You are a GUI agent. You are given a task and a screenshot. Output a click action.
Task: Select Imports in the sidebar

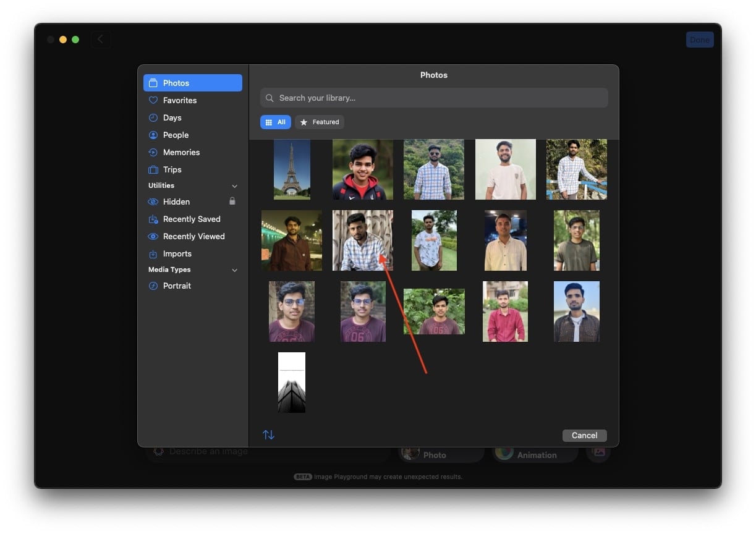(192, 253)
